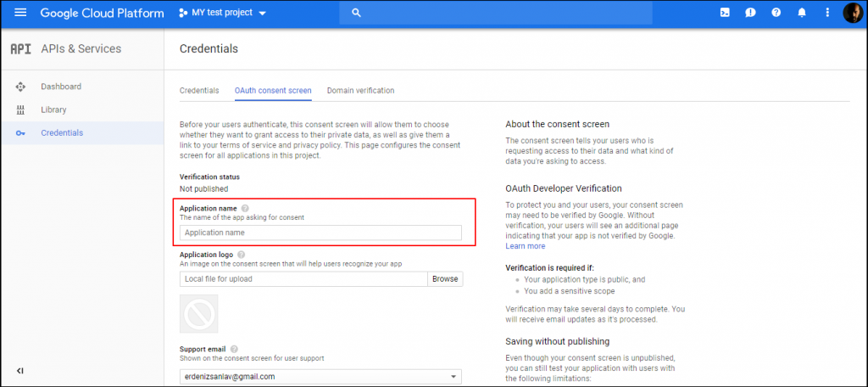Open the help question mark icon
868x387 pixels.
click(776, 12)
